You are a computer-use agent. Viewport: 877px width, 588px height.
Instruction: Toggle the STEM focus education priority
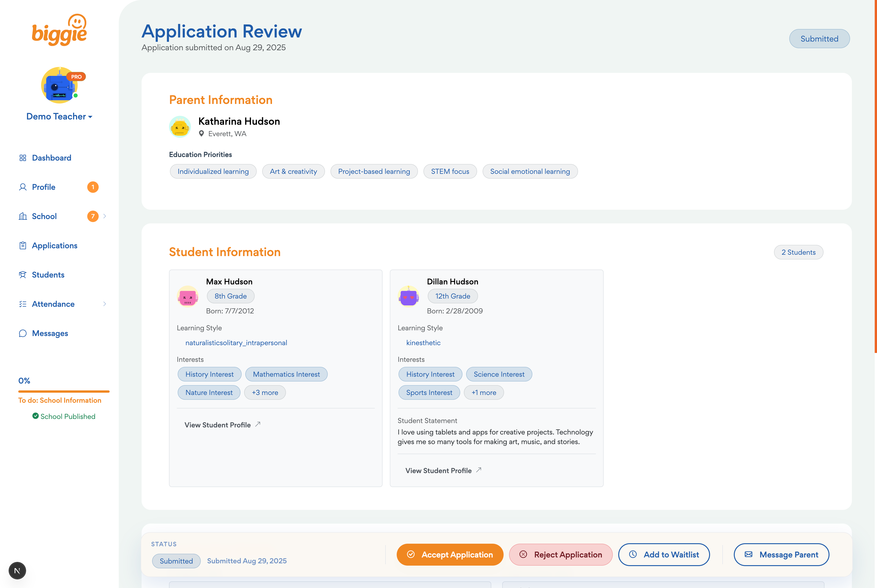450,171
